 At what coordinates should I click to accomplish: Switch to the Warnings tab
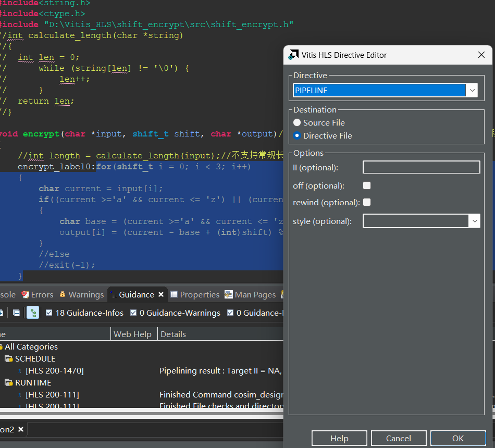pos(81,294)
